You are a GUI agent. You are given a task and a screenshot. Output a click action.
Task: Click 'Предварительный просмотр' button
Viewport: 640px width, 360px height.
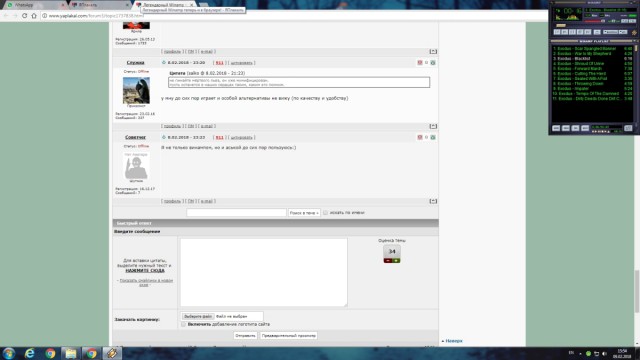(x=289, y=336)
